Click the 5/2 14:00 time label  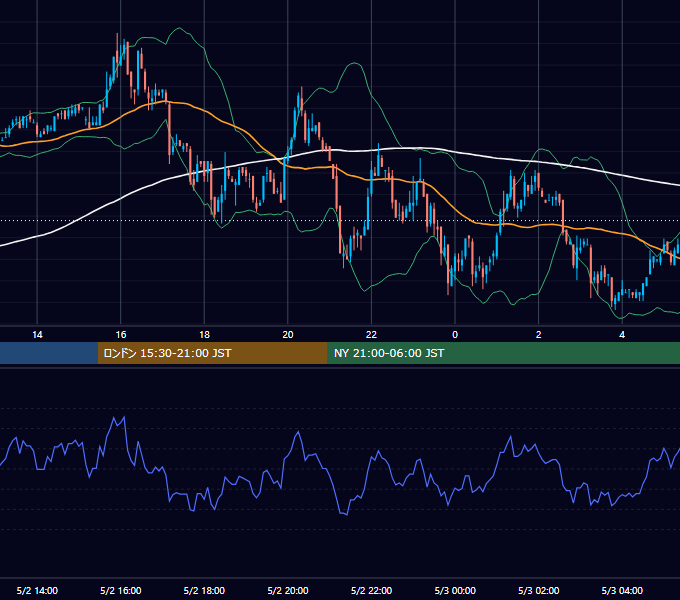coord(37,590)
